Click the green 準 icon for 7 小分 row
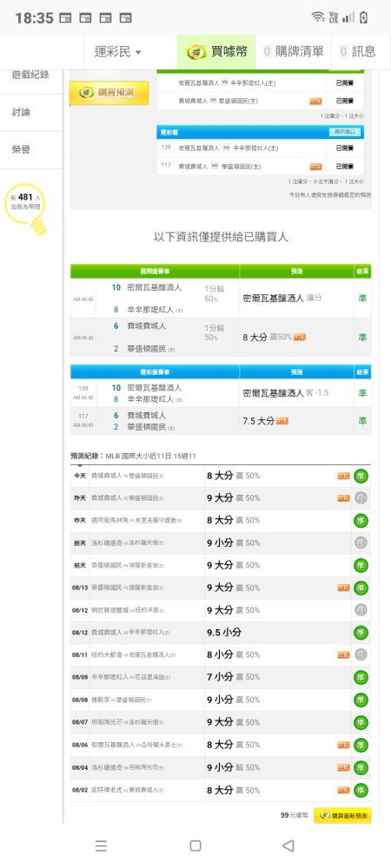 pyautogui.click(x=361, y=677)
